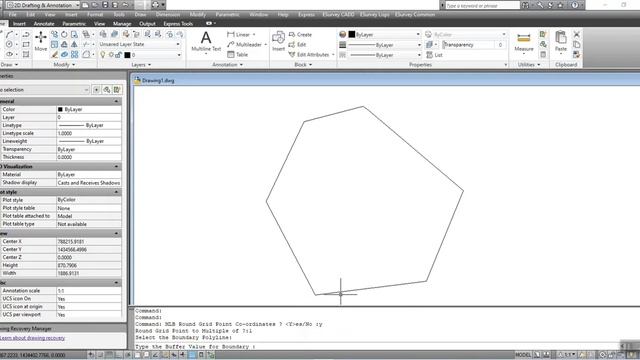
Task: Open the Format menu
Action: (95, 14)
